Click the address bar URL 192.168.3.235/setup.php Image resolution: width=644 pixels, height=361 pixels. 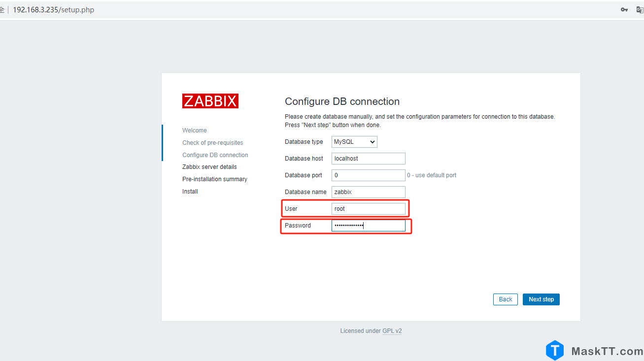click(x=53, y=10)
